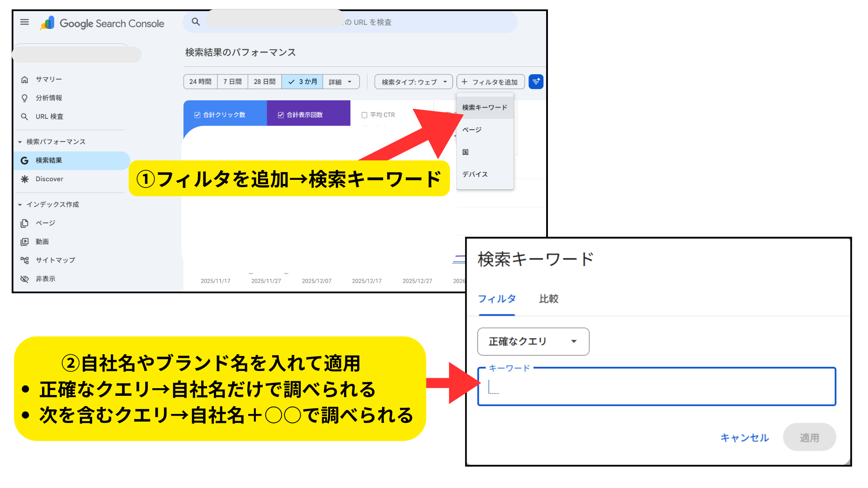The height and width of the screenshot is (488, 868).
Task: Open the navigation hamburger menu
Action: (x=24, y=22)
